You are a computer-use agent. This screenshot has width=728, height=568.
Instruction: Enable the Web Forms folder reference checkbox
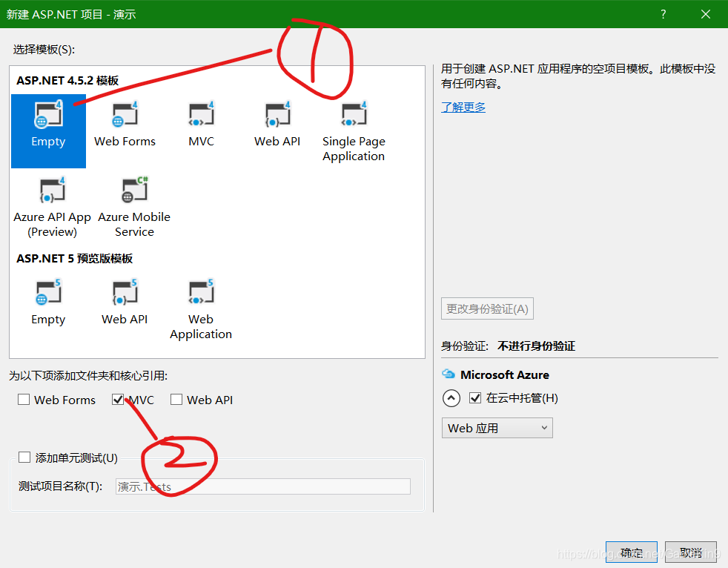click(24, 400)
